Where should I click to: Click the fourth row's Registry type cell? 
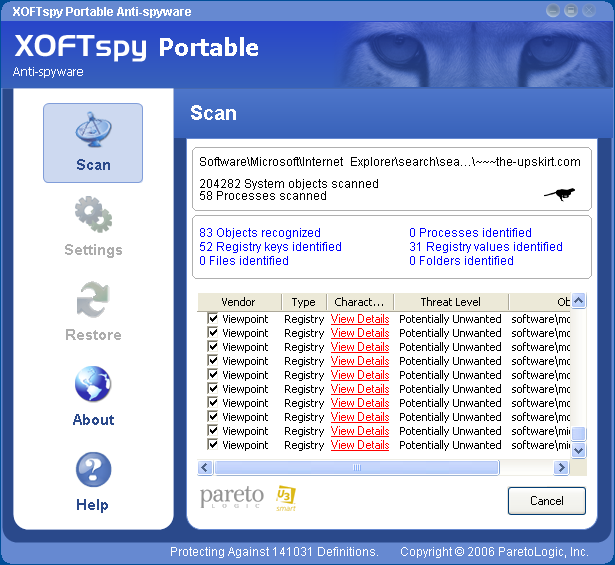[304, 361]
